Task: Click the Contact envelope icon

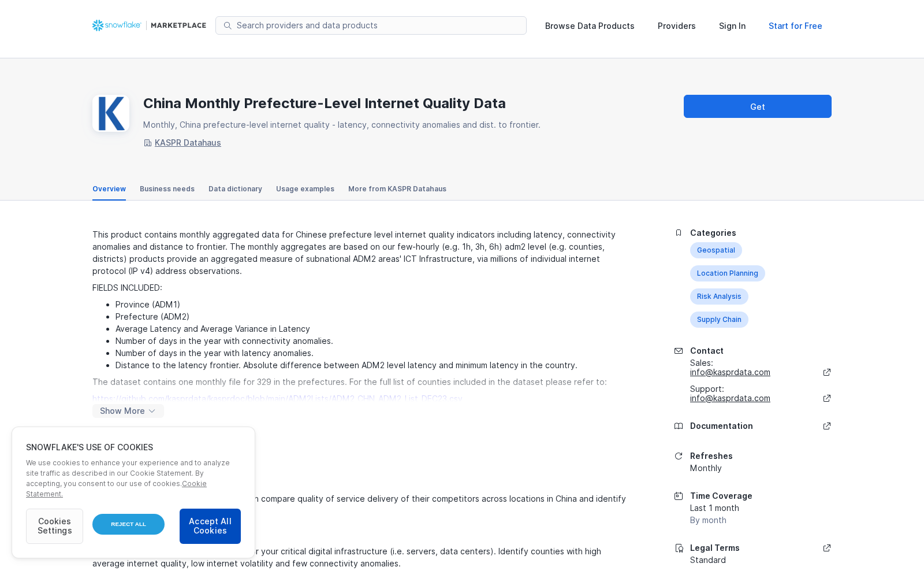Action: pos(679,351)
